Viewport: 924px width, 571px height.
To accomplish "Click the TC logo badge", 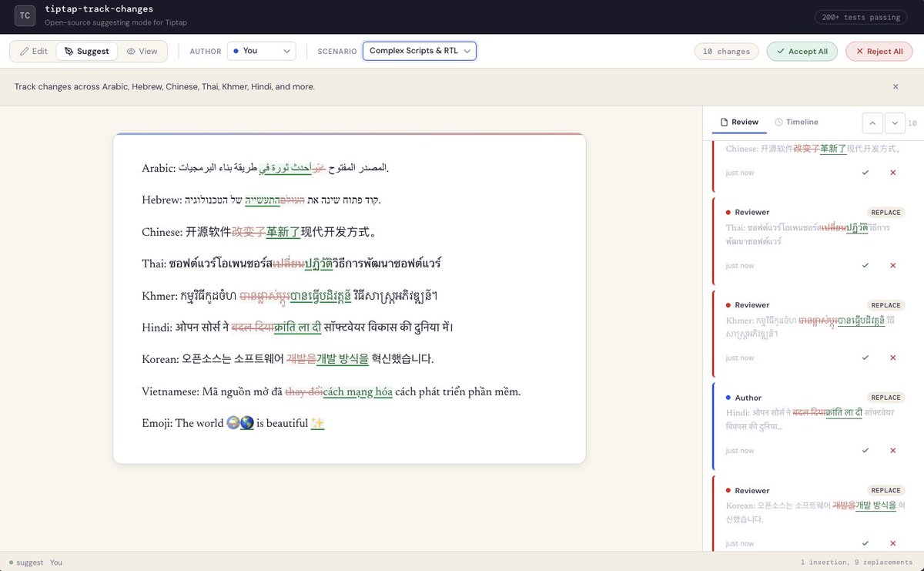I will point(26,15).
